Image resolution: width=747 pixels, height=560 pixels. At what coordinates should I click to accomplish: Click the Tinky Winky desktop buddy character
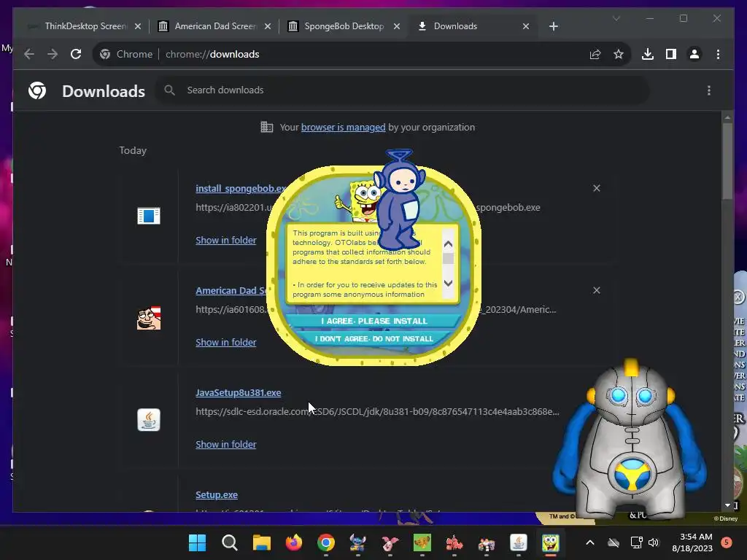click(x=399, y=200)
